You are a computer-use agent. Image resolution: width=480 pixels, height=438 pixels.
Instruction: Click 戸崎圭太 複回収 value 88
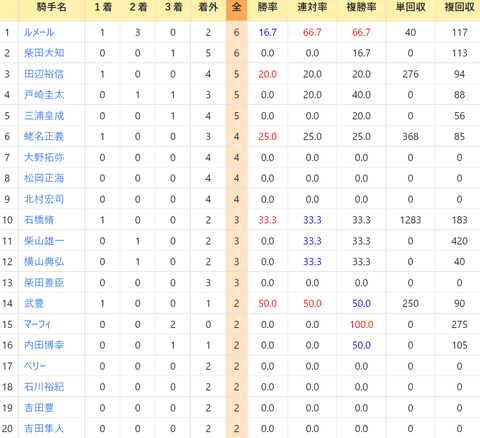click(x=460, y=95)
